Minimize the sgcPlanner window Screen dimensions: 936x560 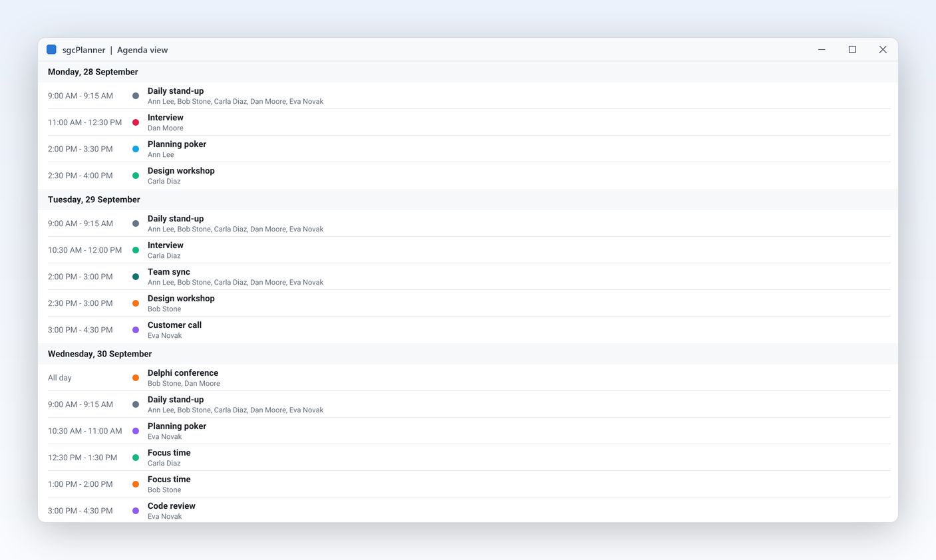tap(822, 50)
